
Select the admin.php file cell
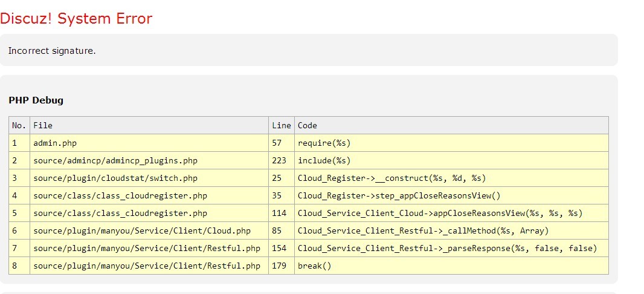point(55,143)
